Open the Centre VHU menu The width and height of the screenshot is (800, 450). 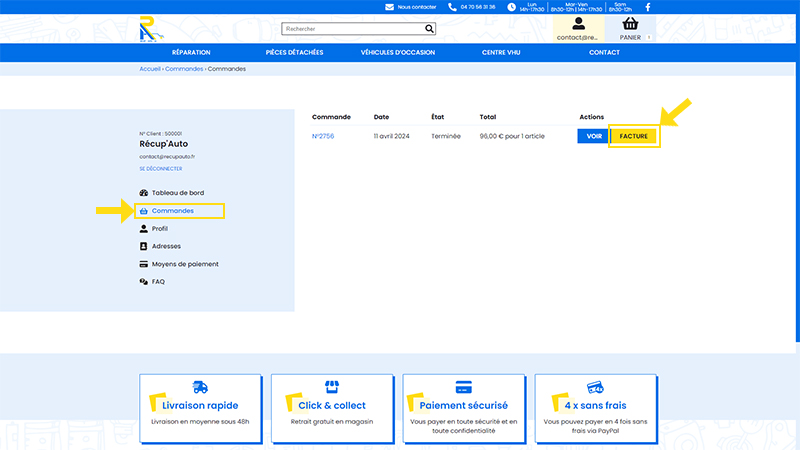pyautogui.click(x=501, y=53)
